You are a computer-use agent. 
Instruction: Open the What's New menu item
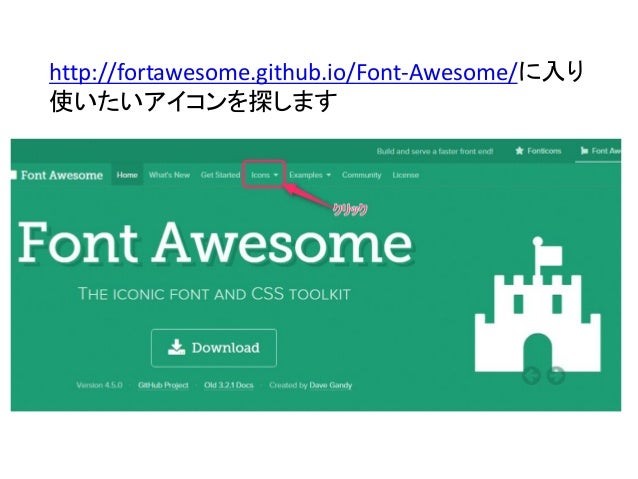coord(169,175)
